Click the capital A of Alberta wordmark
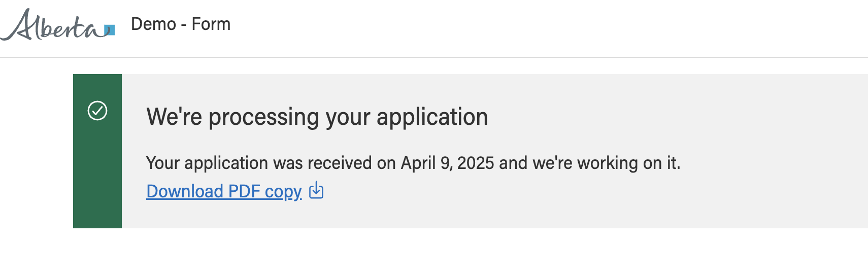The image size is (868, 277). click(x=19, y=24)
